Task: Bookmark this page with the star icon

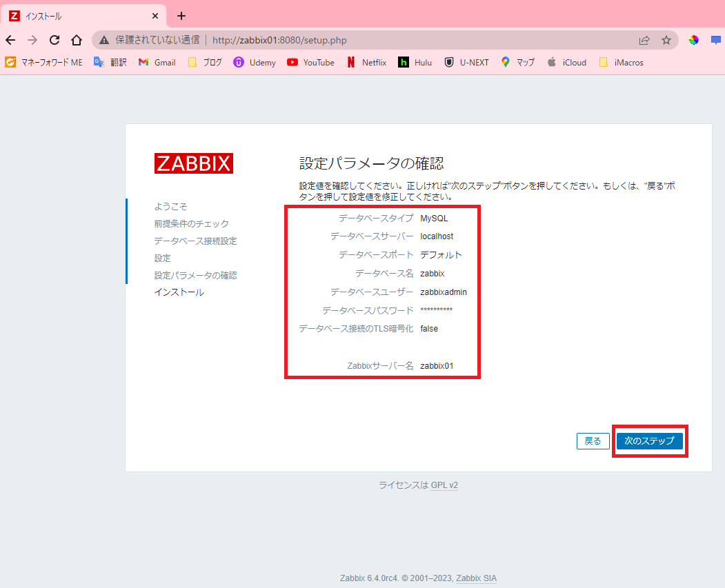Action: [x=666, y=40]
